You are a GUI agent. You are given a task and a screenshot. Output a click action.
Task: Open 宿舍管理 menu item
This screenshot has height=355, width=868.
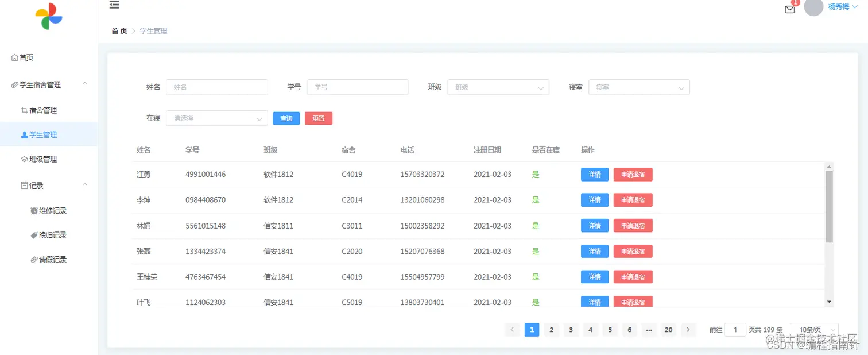(49, 110)
